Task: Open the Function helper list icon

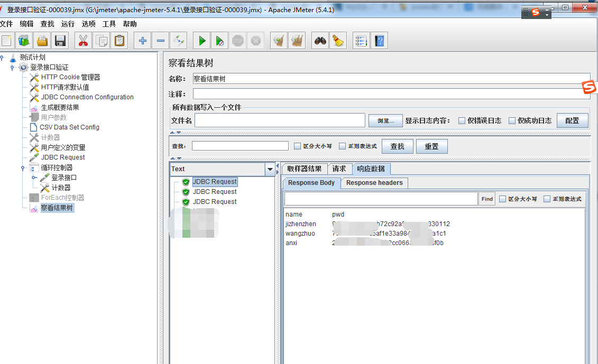Action: click(361, 41)
